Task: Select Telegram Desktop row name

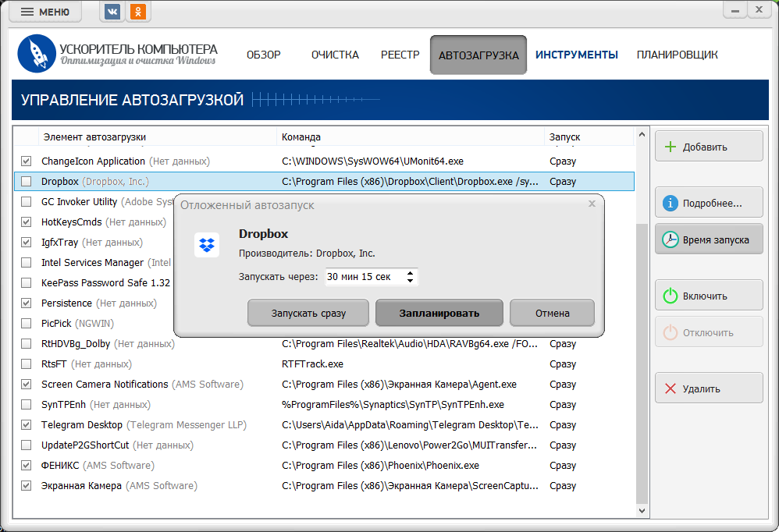Action: pyautogui.click(x=82, y=425)
